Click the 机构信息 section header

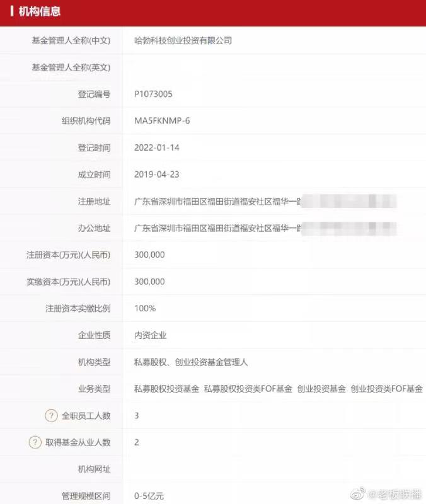tap(40, 11)
